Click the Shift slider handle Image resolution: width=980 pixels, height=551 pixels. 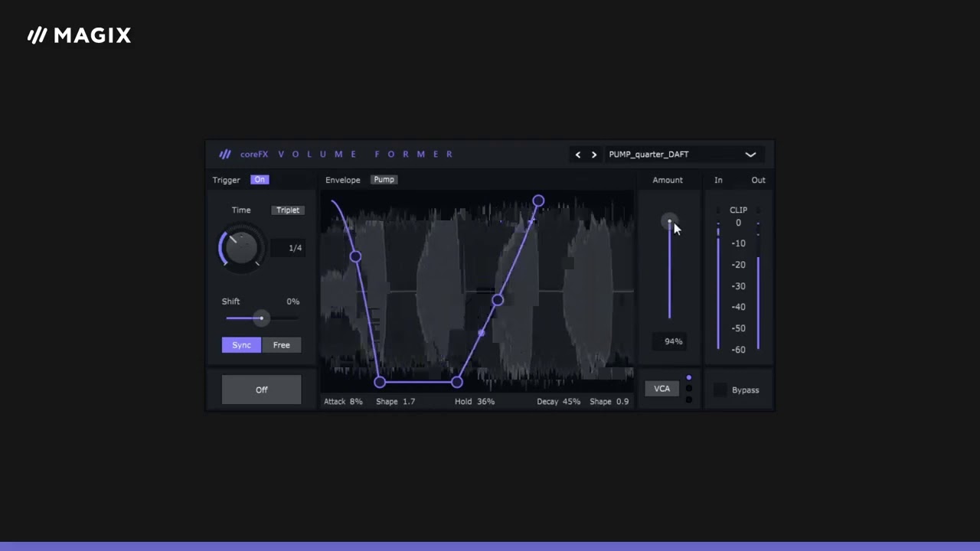click(261, 318)
